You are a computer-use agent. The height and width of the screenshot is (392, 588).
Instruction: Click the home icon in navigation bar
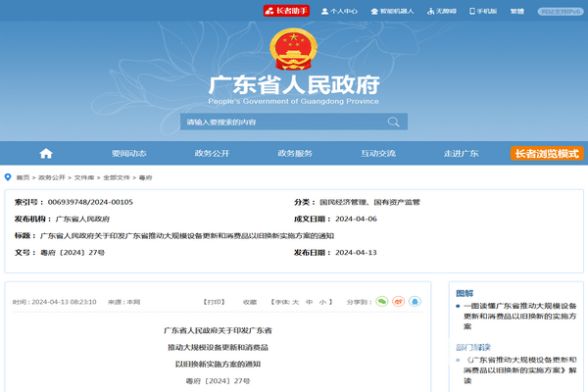pyautogui.click(x=46, y=154)
